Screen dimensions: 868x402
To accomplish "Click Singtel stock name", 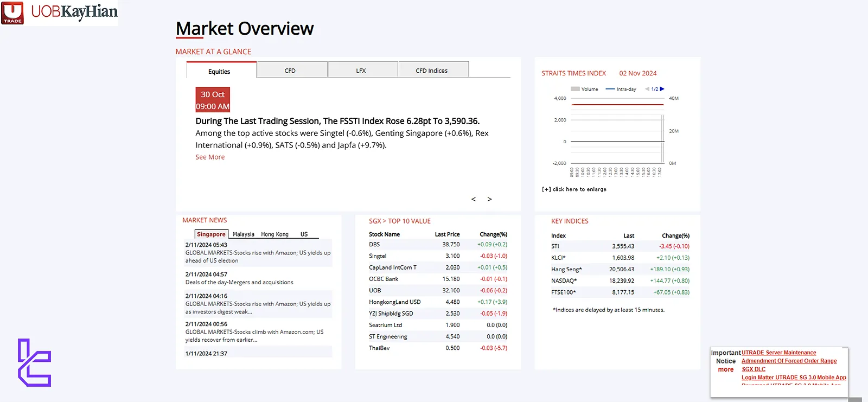I will click(x=378, y=256).
